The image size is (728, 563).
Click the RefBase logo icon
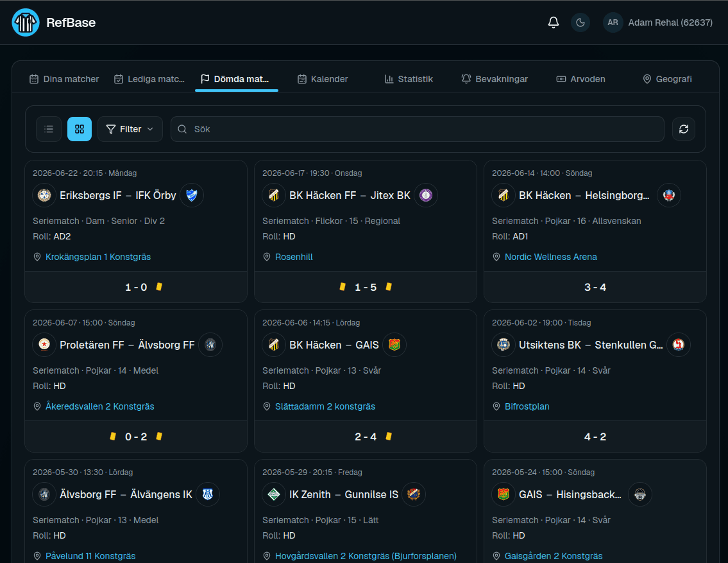tap(26, 22)
